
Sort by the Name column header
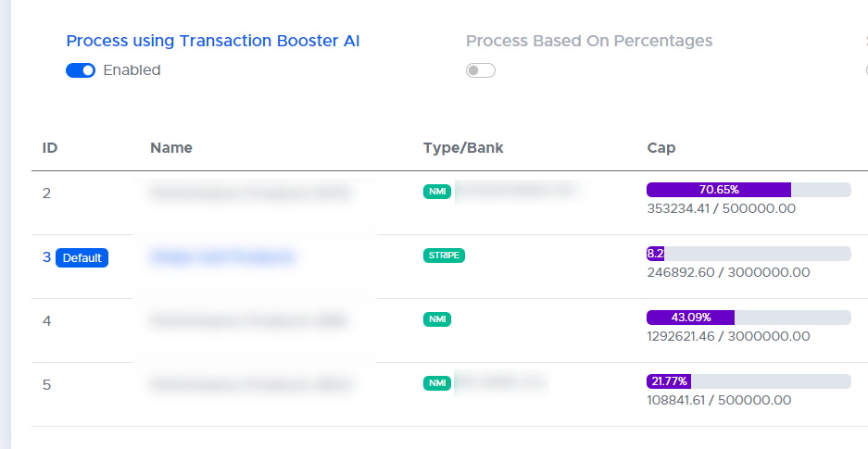(x=171, y=148)
